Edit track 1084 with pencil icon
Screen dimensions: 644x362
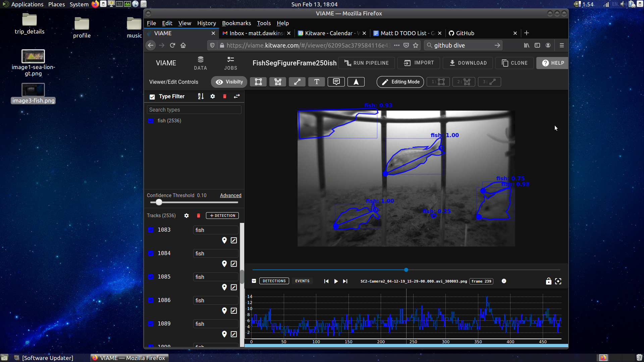[x=234, y=264]
